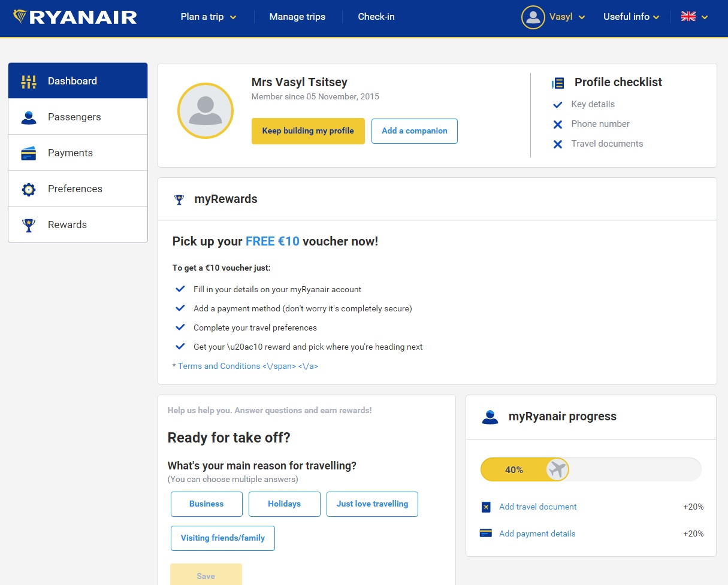Click the Rewards trophy icon in sidebar
The width and height of the screenshot is (728, 585).
29,225
